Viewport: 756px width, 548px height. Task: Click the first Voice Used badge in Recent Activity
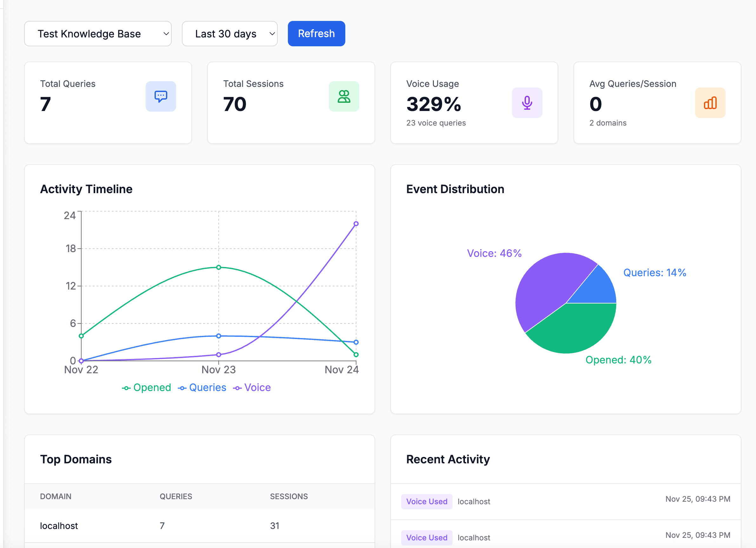427,501
